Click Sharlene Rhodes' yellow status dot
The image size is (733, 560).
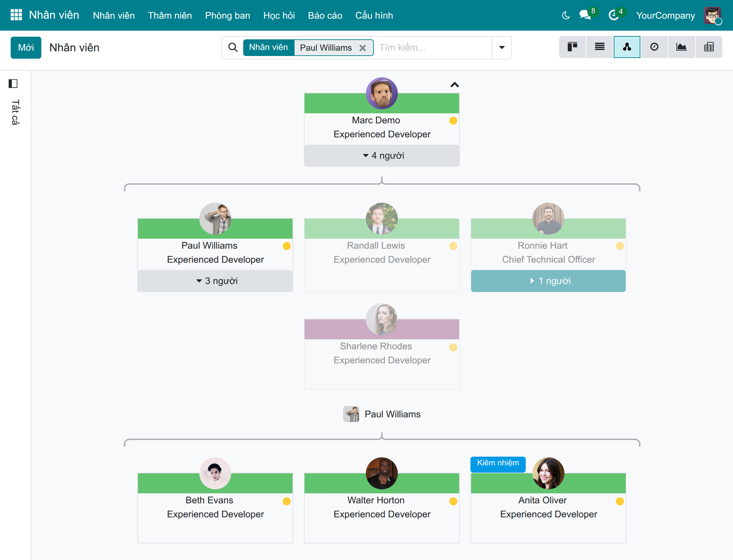point(453,347)
